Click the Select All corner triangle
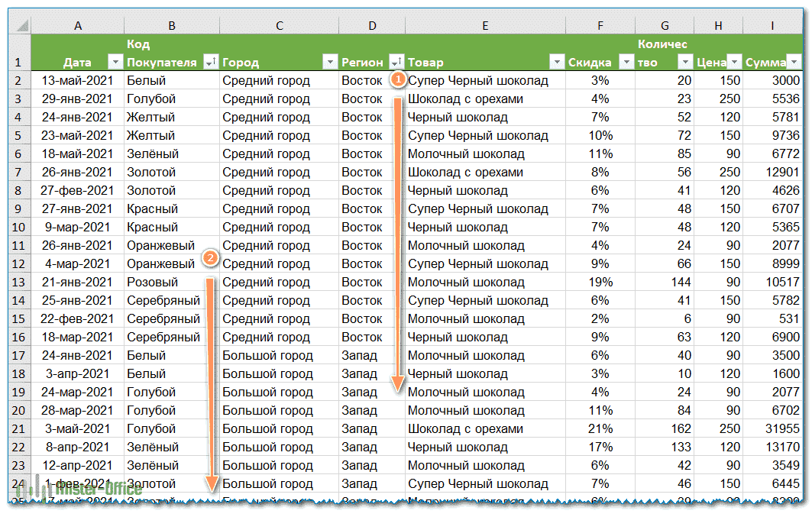 (x=21, y=26)
